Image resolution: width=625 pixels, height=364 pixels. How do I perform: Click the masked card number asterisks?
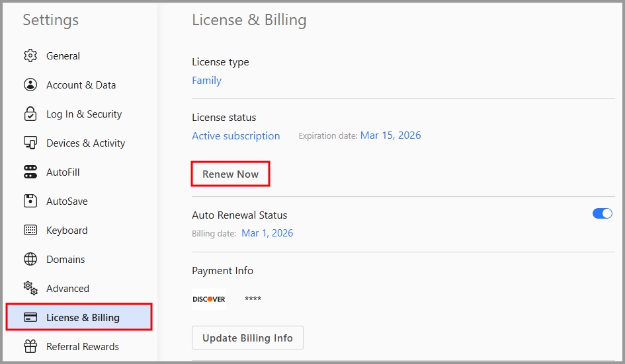coord(253,299)
